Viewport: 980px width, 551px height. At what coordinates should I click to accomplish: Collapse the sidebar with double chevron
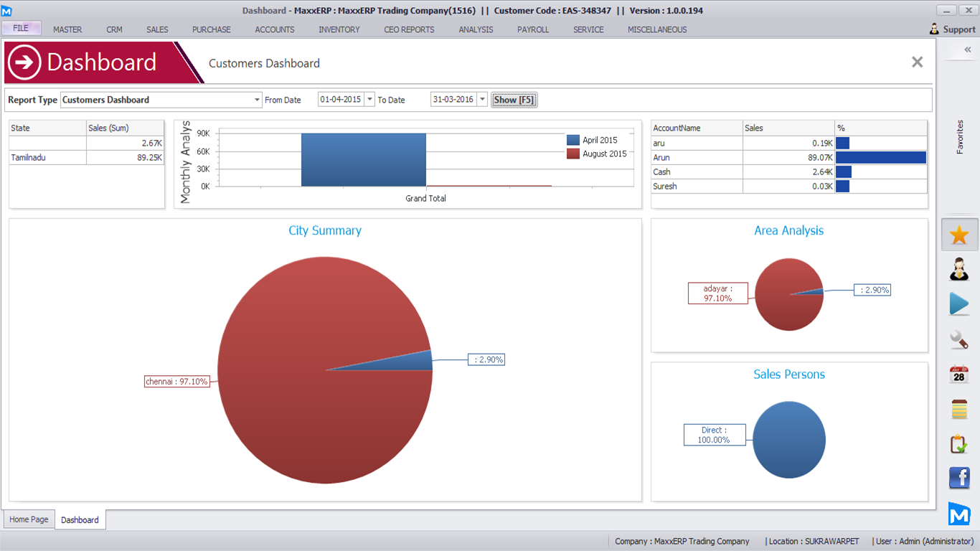(967, 50)
